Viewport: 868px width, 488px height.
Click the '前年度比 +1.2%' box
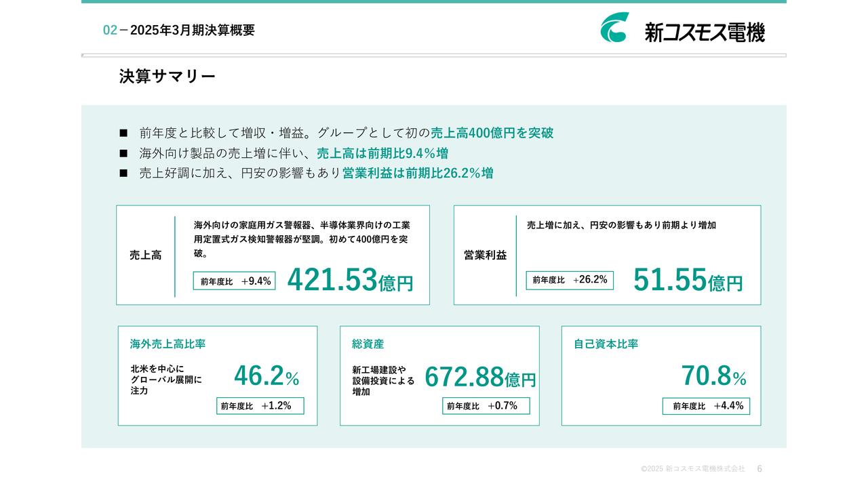tap(260, 406)
